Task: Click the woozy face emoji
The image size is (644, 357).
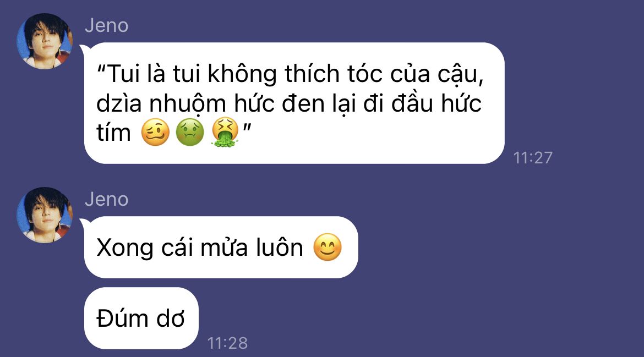Action: (x=155, y=132)
